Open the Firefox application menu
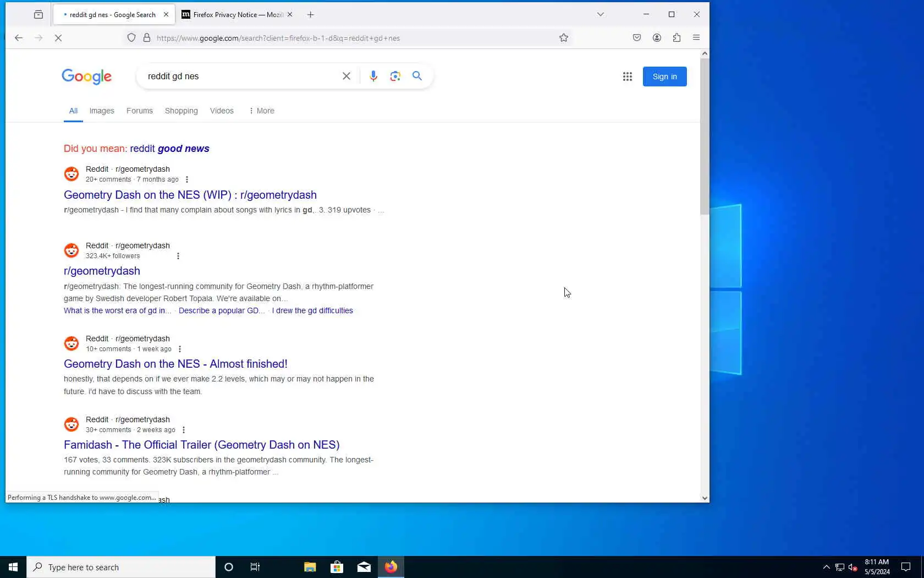 tap(696, 38)
